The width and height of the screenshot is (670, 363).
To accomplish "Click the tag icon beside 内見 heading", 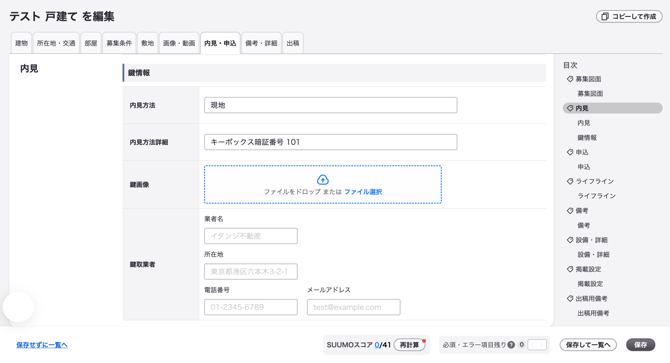I will pos(570,108).
